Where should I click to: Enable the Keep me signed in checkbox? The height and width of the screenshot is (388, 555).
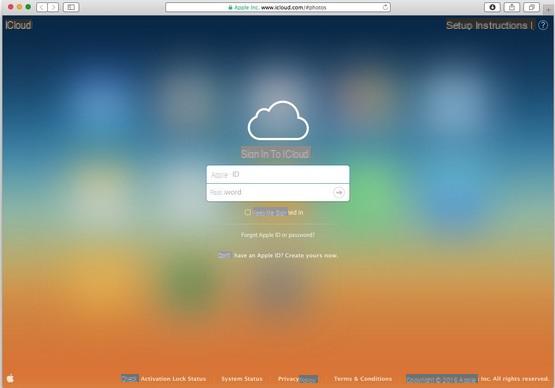click(248, 212)
